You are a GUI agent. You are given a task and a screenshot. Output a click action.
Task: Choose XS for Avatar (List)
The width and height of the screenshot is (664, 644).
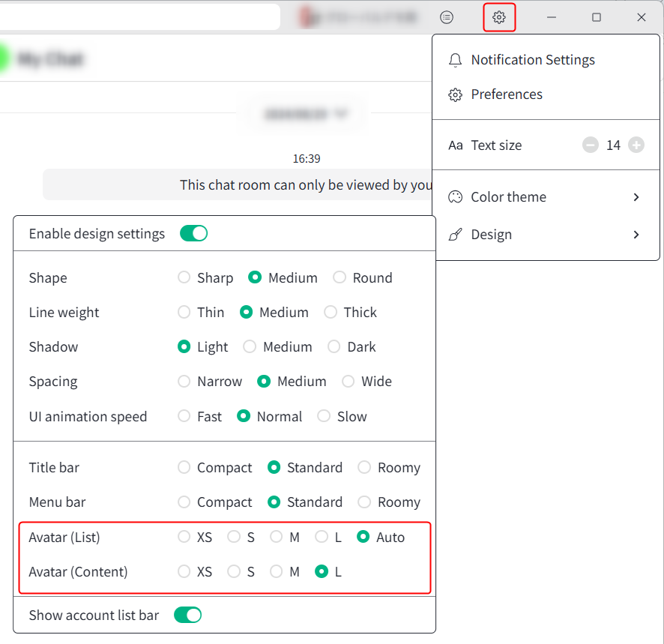[x=184, y=538]
